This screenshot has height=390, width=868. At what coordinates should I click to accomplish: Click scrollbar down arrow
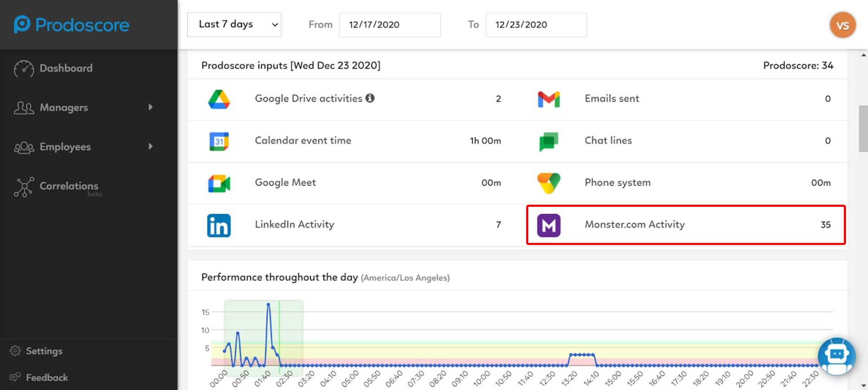tap(863, 385)
